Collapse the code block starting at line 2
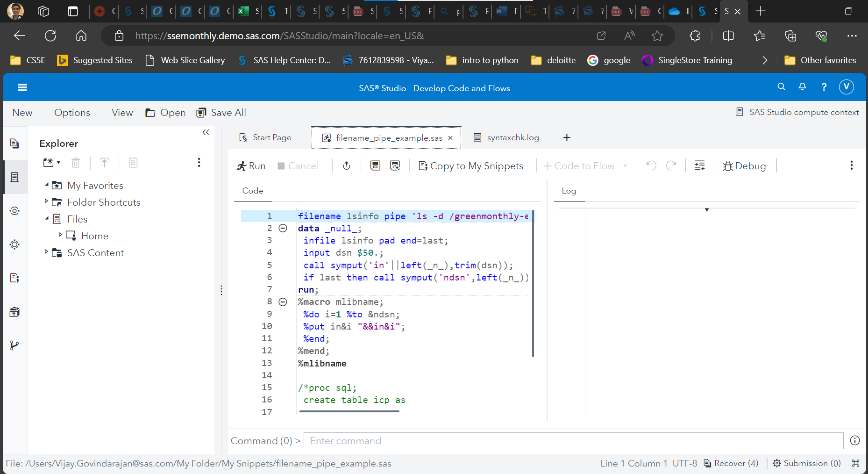This screenshot has height=474, width=868. coord(283,228)
